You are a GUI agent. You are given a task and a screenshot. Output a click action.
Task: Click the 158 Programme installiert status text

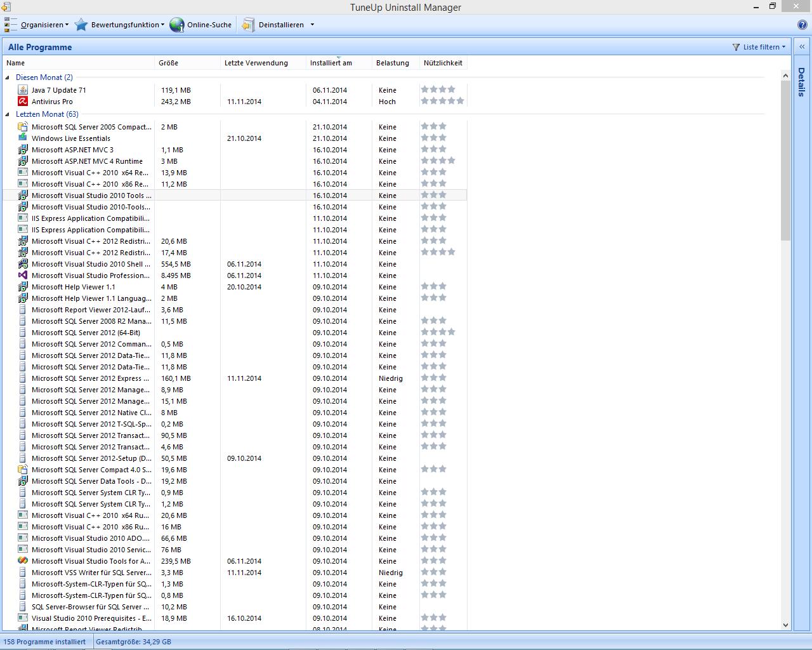click(44, 642)
